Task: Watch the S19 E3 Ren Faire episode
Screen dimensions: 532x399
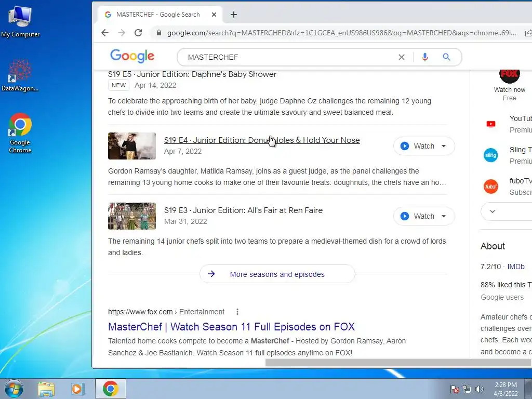Action: click(417, 216)
